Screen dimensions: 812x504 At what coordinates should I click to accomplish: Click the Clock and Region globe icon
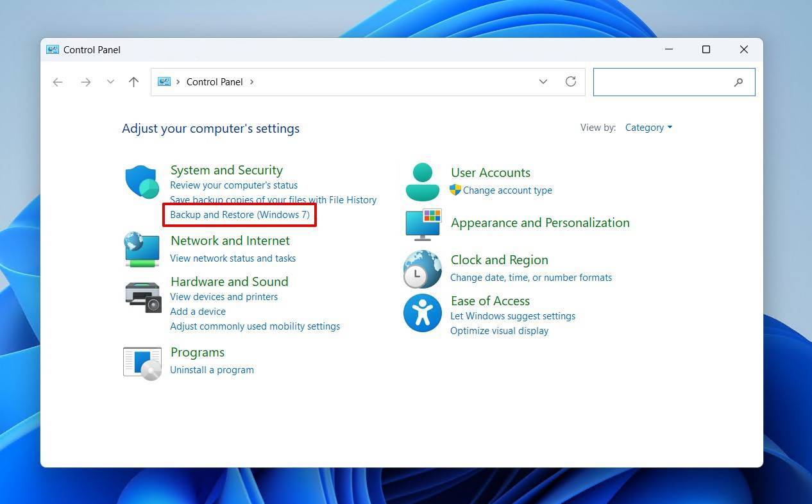(x=422, y=269)
